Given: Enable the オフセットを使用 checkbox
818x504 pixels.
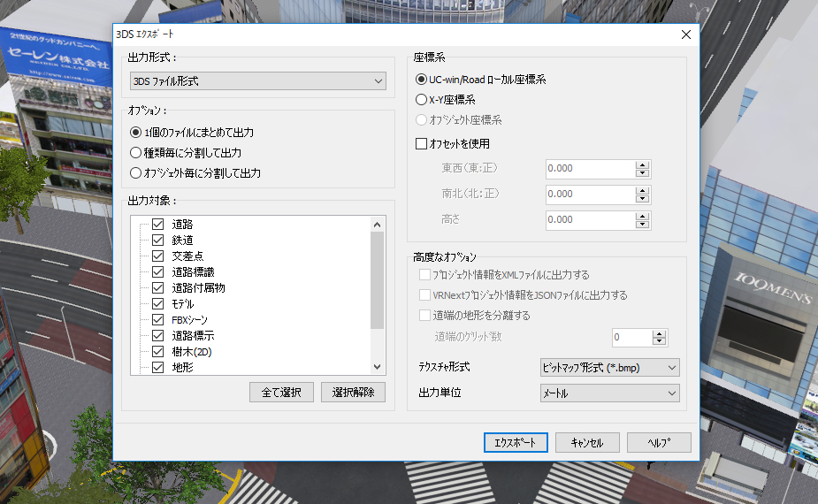Looking at the screenshot, I should point(421,143).
